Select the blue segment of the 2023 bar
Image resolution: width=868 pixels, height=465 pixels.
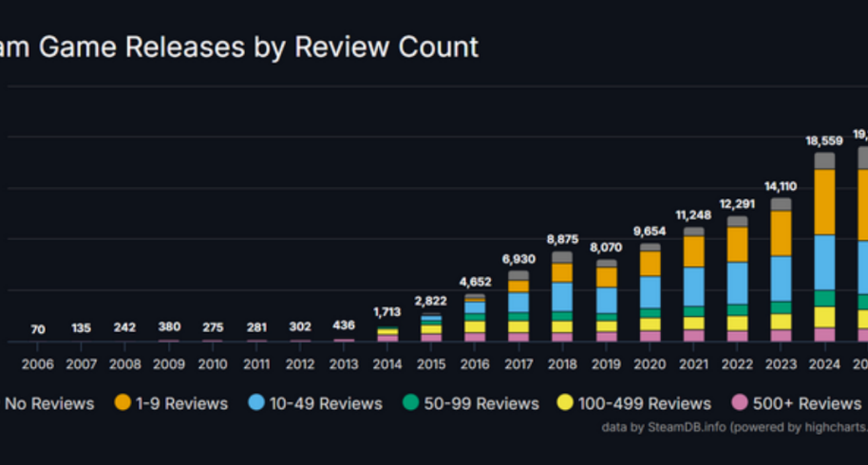pyautogui.click(x=781, y=278)
